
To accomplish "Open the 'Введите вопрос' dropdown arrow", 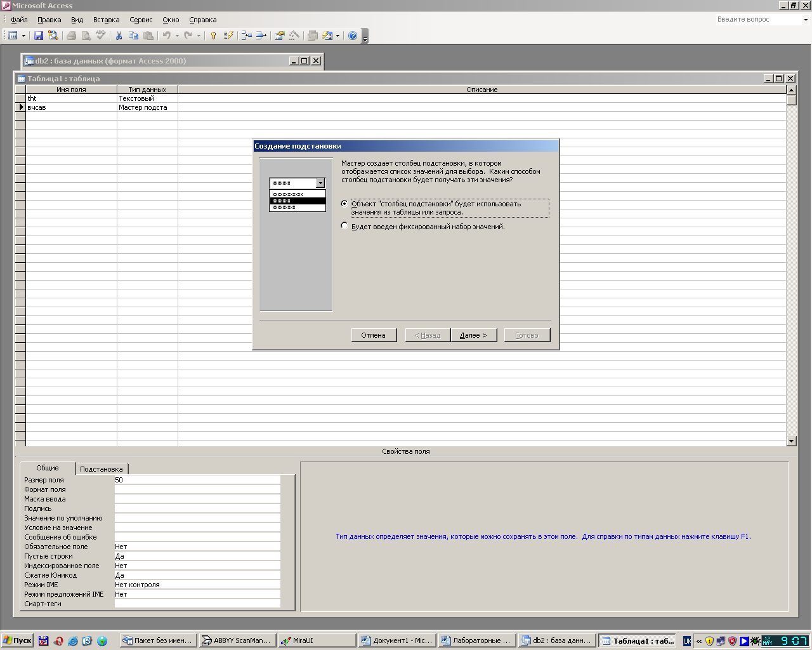I will click(806, 20).
